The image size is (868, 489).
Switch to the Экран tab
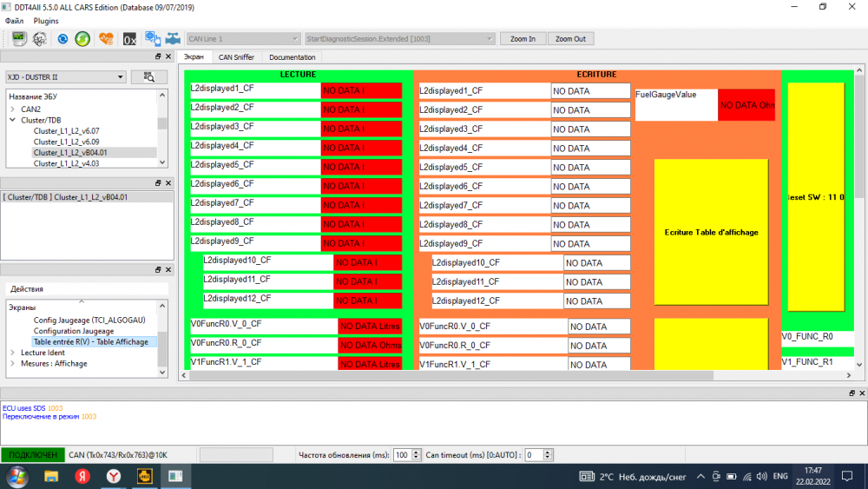click(x=194, y=56)
